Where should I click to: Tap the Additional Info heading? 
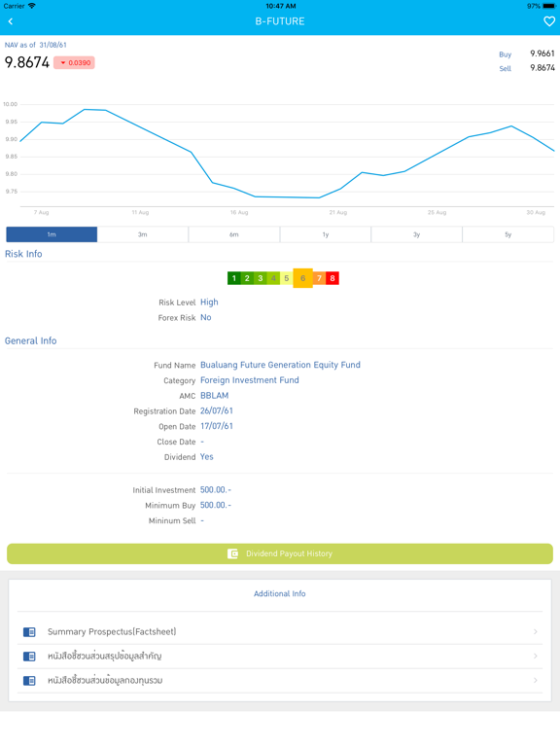click(x=280, y=593)
